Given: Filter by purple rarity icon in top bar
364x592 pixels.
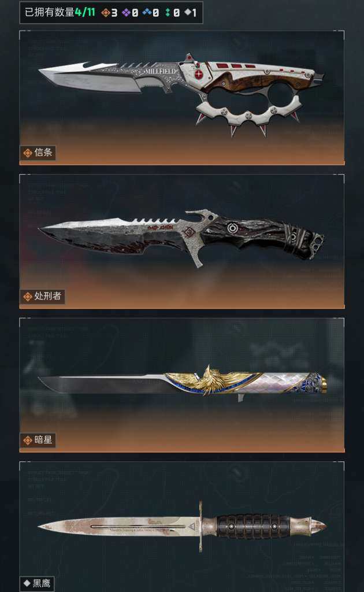Looking at the screenshot, I should [x=126, y=13].
